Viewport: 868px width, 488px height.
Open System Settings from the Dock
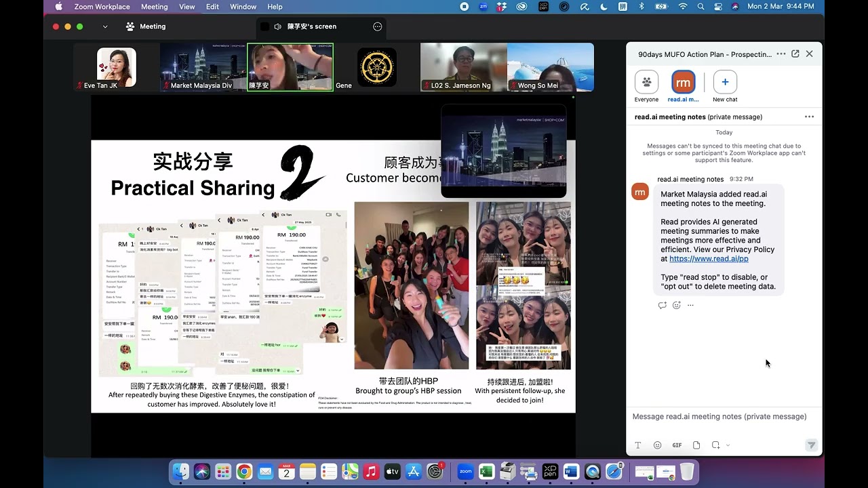[x=435, y=471]
